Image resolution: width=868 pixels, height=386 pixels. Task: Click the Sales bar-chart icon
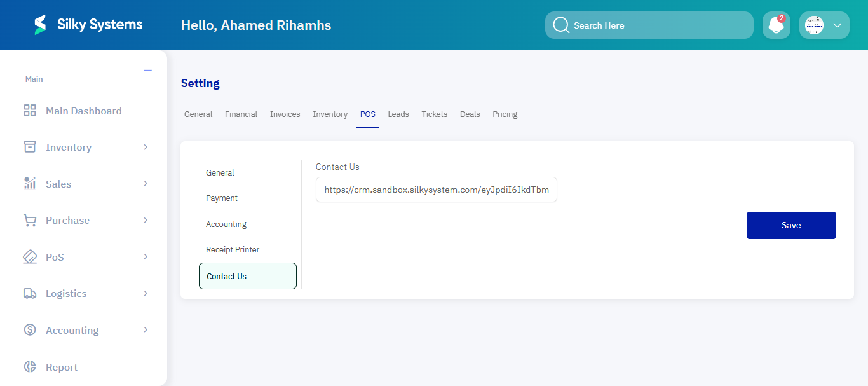tap(29, 183)
